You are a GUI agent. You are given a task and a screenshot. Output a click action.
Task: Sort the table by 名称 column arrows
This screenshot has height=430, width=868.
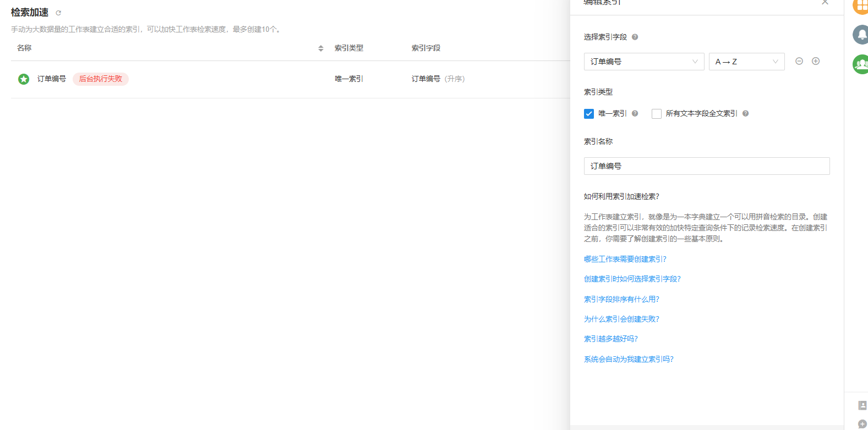coord(321,48)
